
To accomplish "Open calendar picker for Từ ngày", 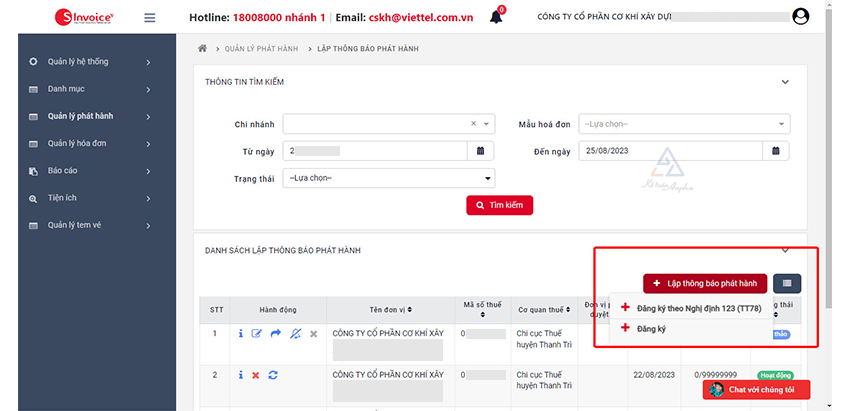I will click(480, 151).
